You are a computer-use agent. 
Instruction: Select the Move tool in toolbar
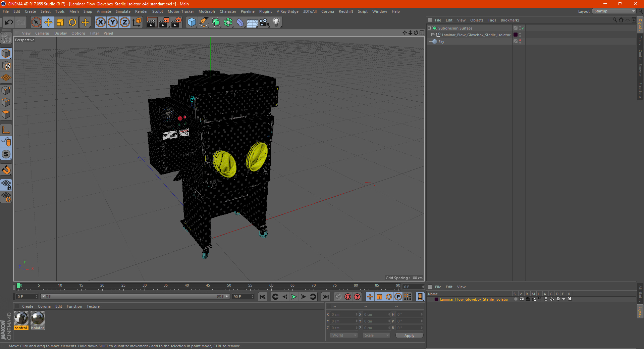48,22
